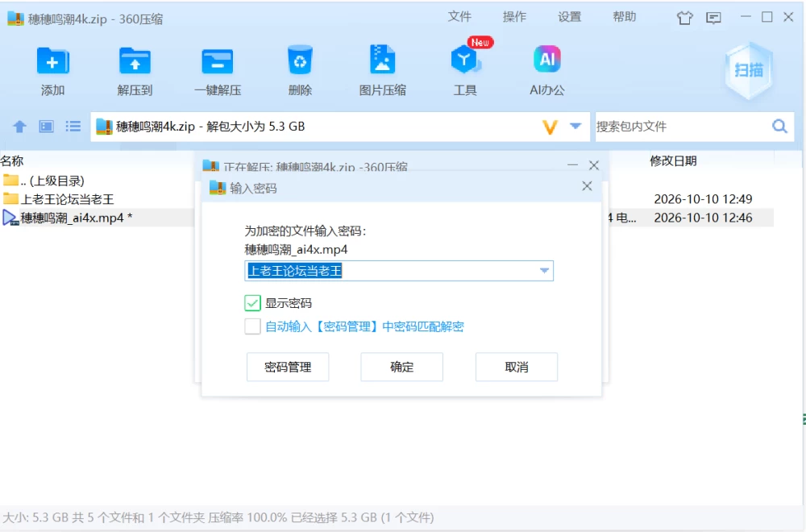This screenshot has height=532, width=806.
Task: Switch to thumbnail view icon
Action: click(46, 127)
